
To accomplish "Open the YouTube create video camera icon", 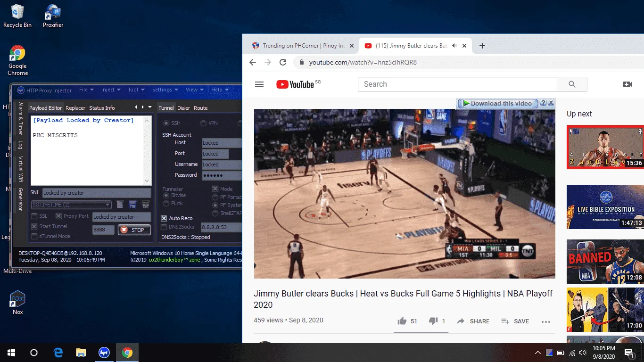I will [627, 84].
